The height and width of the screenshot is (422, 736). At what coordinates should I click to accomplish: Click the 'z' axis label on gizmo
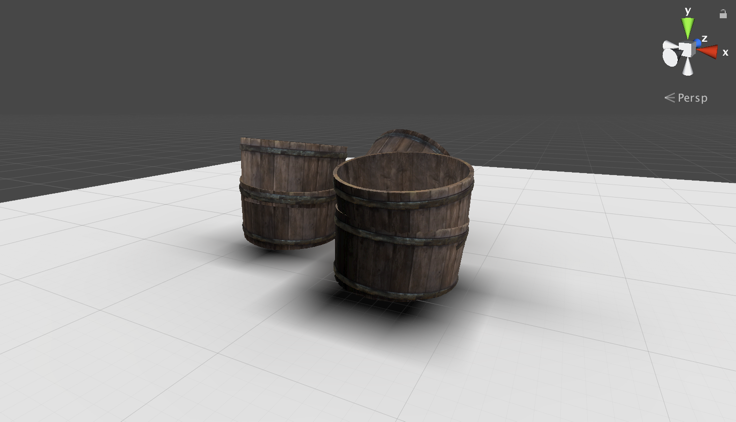click(x=704, y=38)
